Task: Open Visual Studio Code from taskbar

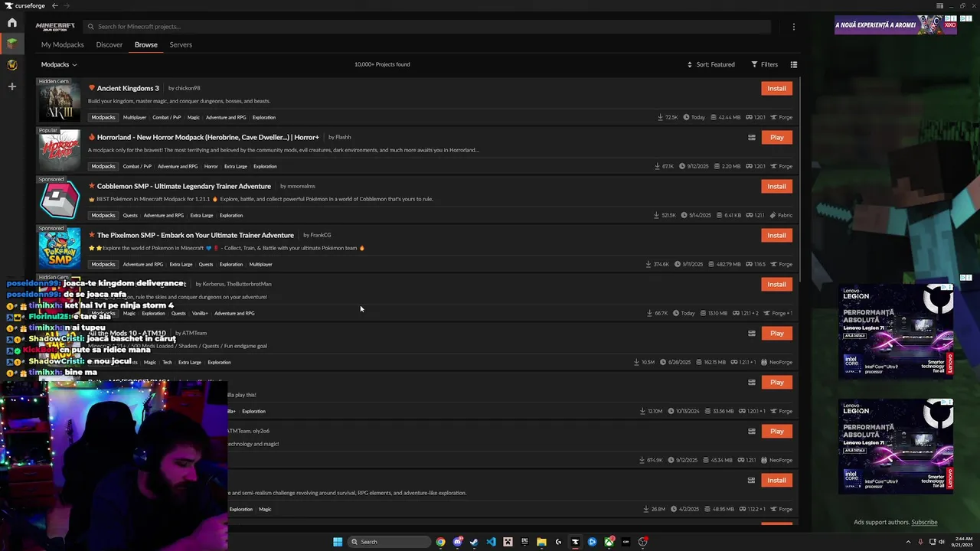Action: point(491,542)
